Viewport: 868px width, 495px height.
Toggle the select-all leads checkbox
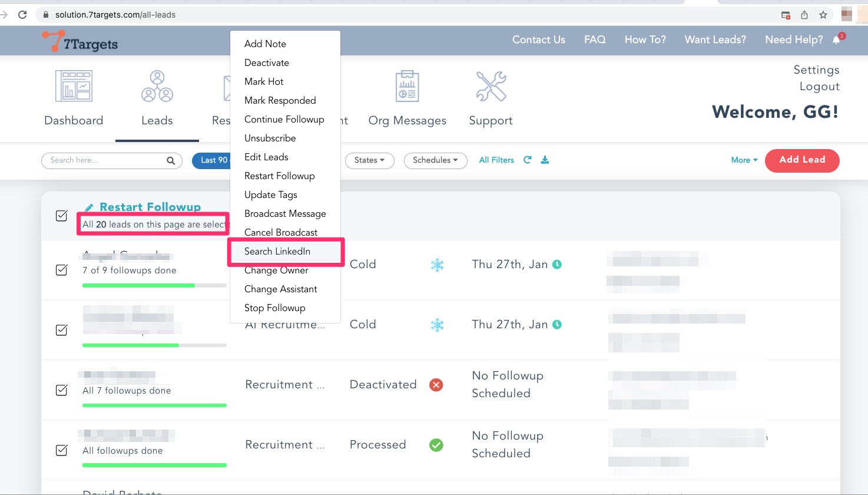tap(62, 216)
